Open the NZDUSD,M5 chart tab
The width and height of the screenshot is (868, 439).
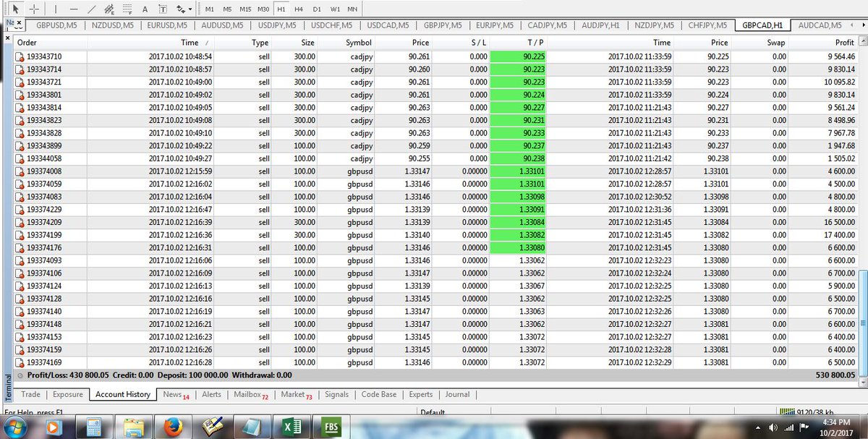point(112,25)
